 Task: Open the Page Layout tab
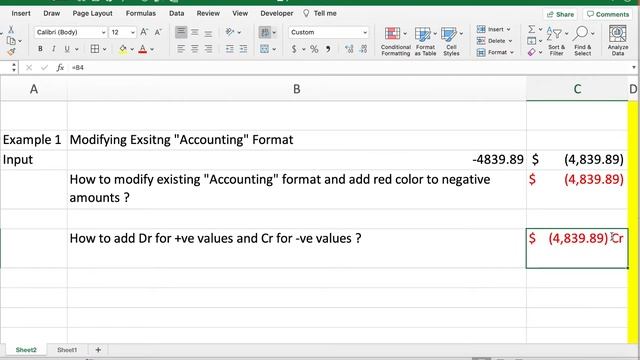92,13
